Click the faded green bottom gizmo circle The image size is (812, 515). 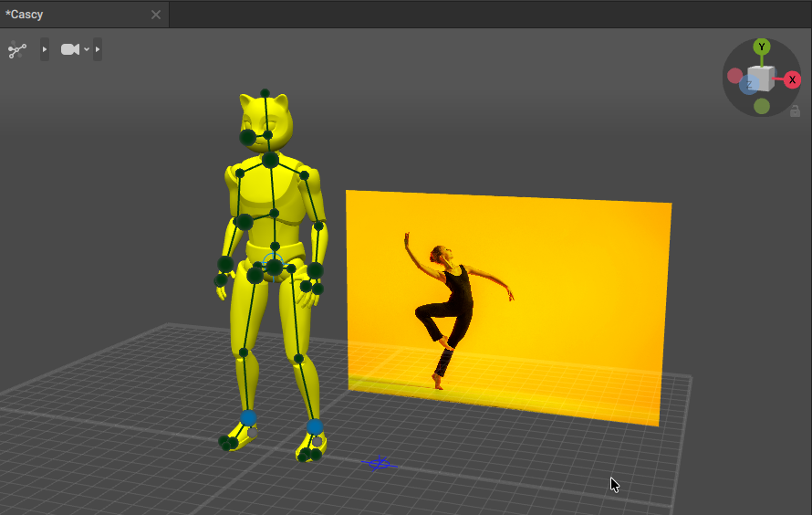pos(761,106)
